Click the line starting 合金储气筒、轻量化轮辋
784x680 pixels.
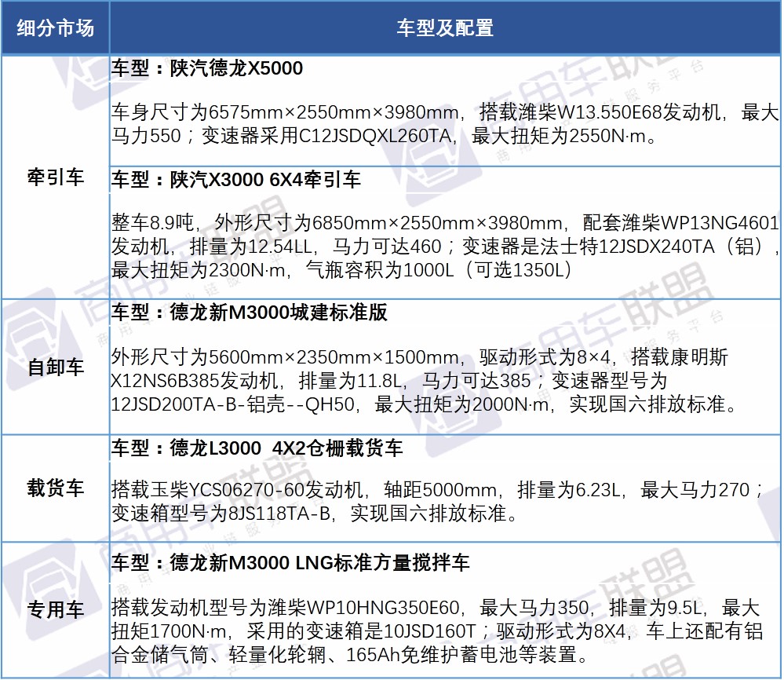pyautogui.click(x=351, y=655)
